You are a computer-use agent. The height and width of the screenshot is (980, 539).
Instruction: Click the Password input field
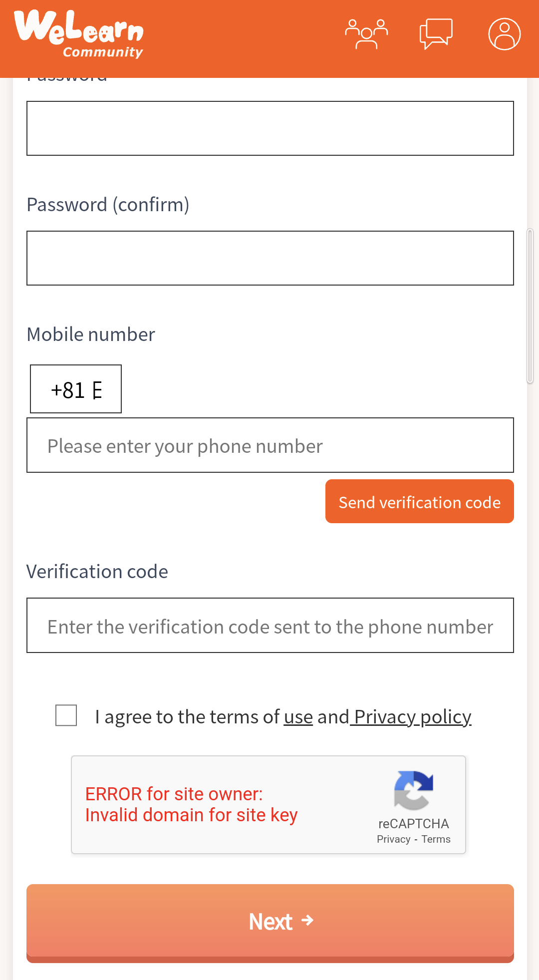[x=269, y=128]
